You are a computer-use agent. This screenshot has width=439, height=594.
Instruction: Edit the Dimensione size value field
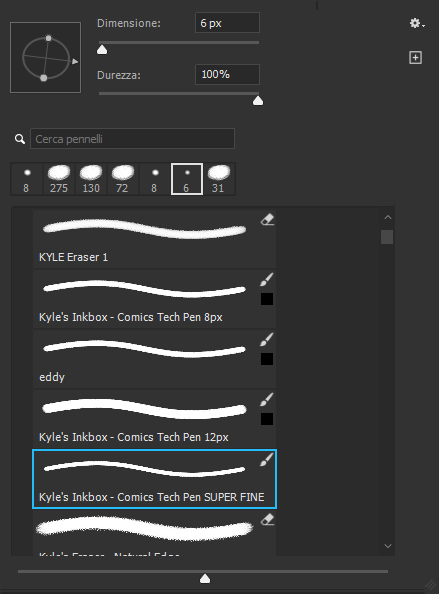coord(227,23)
